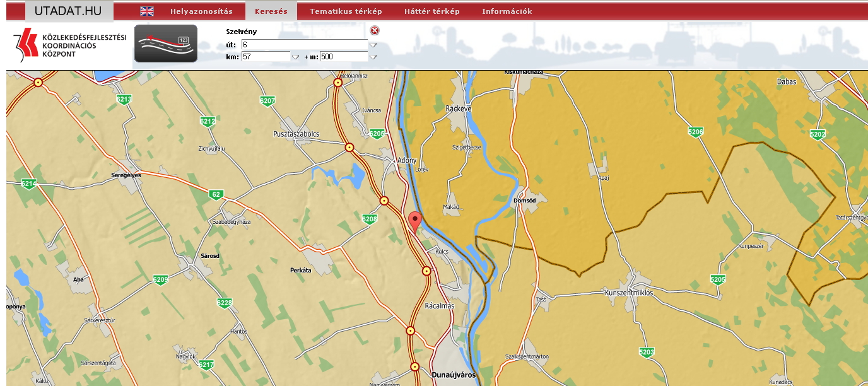Select the Keresés tab

coord(271,11)
